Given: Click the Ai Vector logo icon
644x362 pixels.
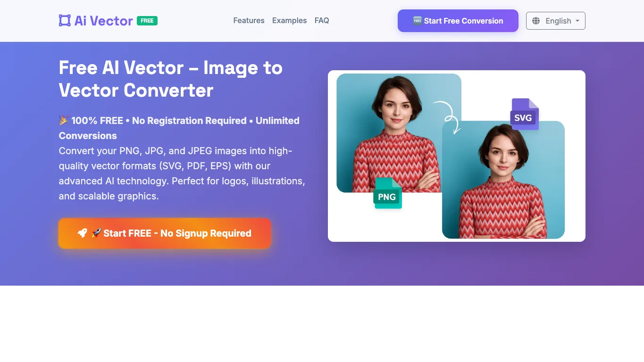Looking at the screenshot, I should pos(65,20).
